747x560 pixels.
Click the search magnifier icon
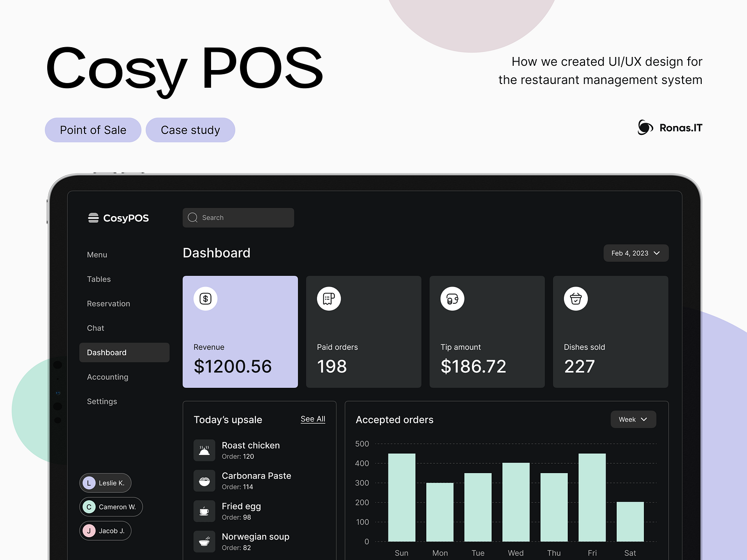pyautogui.click(x=192, y=217)
